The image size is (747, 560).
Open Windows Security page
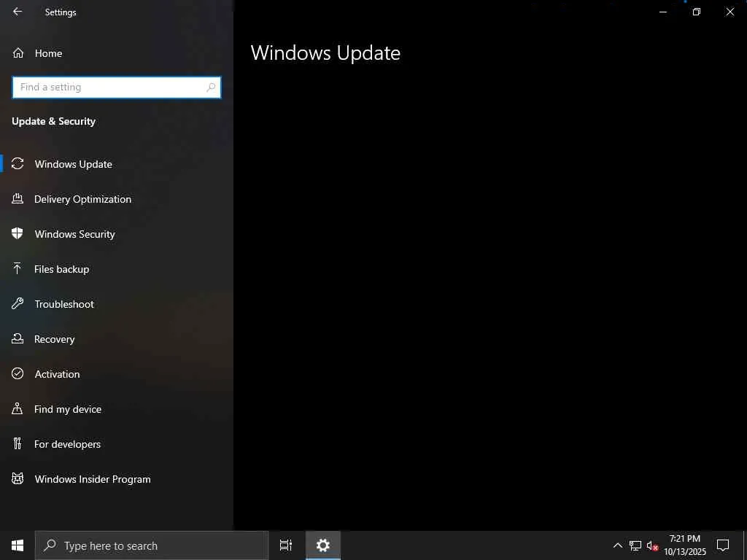click(117, 234)
